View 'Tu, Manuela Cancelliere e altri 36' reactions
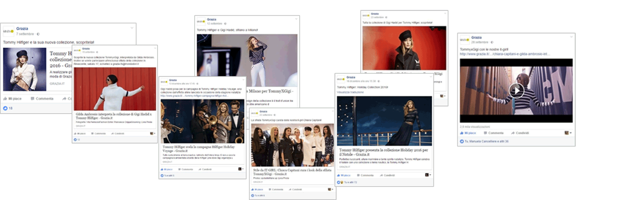This screenshot has height=200, width=644. [484, 141]
